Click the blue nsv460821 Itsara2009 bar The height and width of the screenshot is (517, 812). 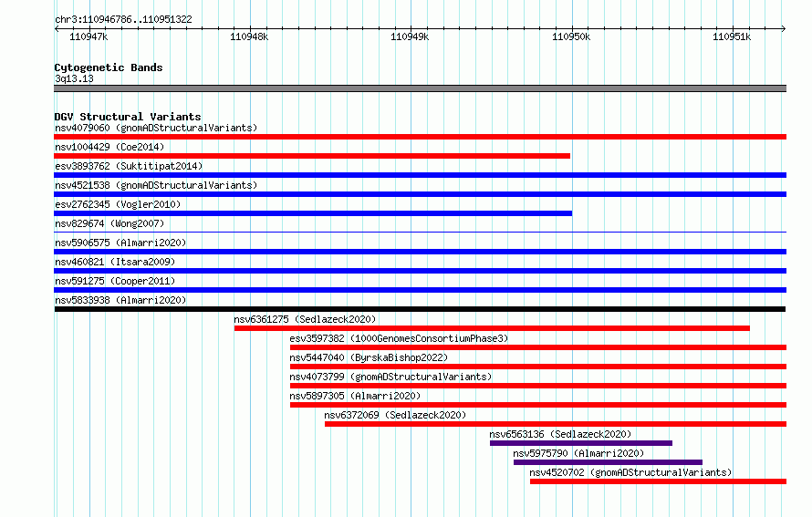[420, 271]
